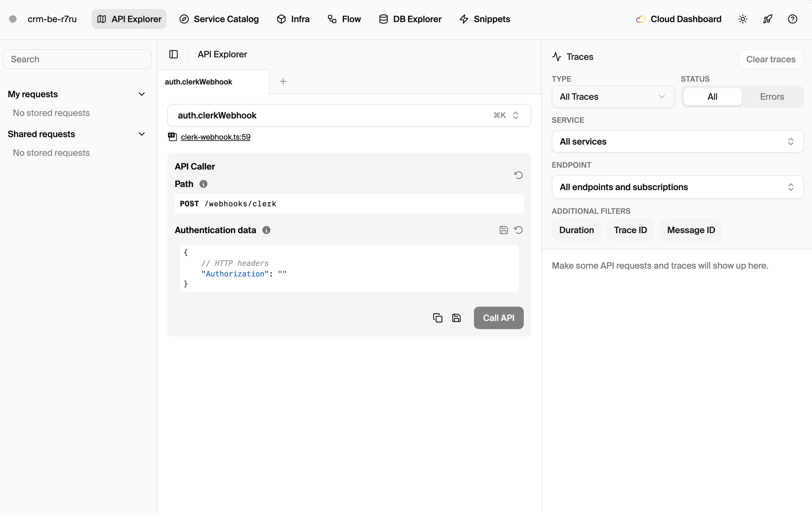Open help with the question mark icon
Screen dimensions: 812x513
(x=793, y=19)
